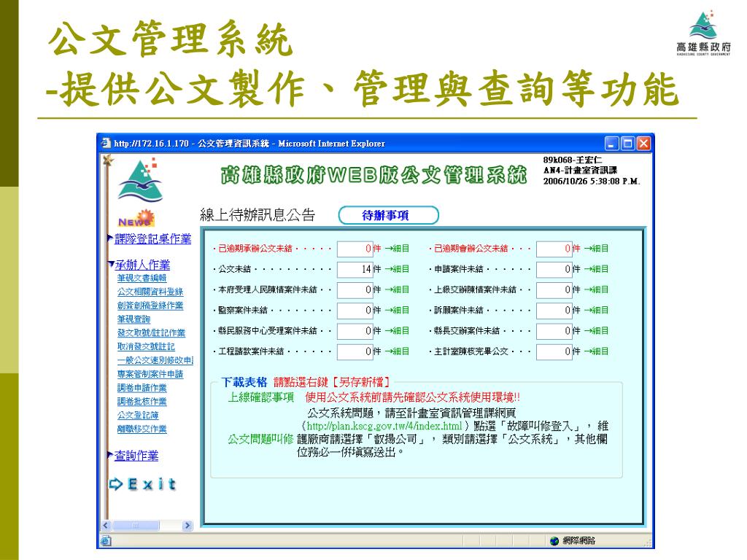This screenshot has height=560, width=747.
Task: Click the 線上待辦訊息公告 heading
Action: pos(258,215)
